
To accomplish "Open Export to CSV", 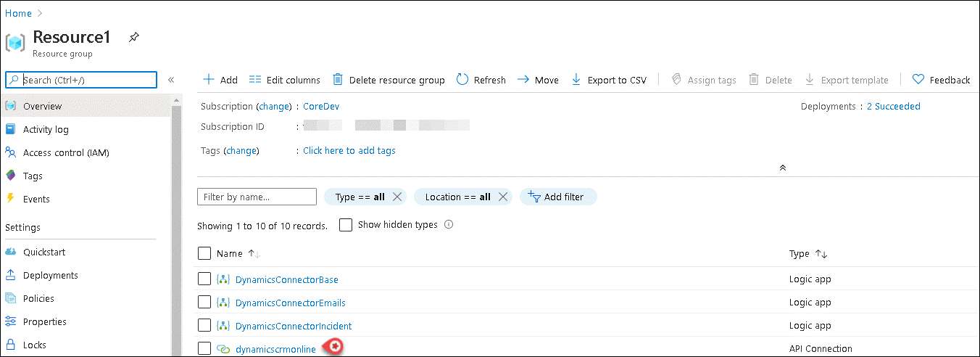I will [609, 80].
